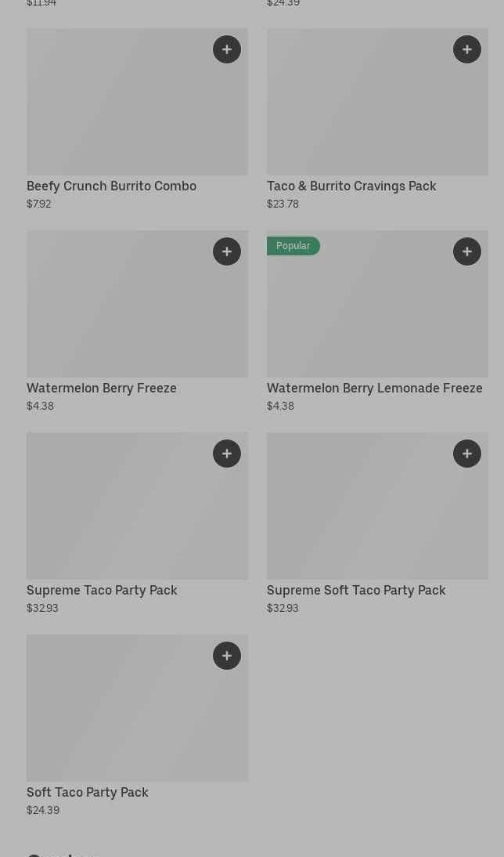Click the Beefy Crunch Burrito Combo title
This screenshot has height=857, width=504.
(111, 186)
